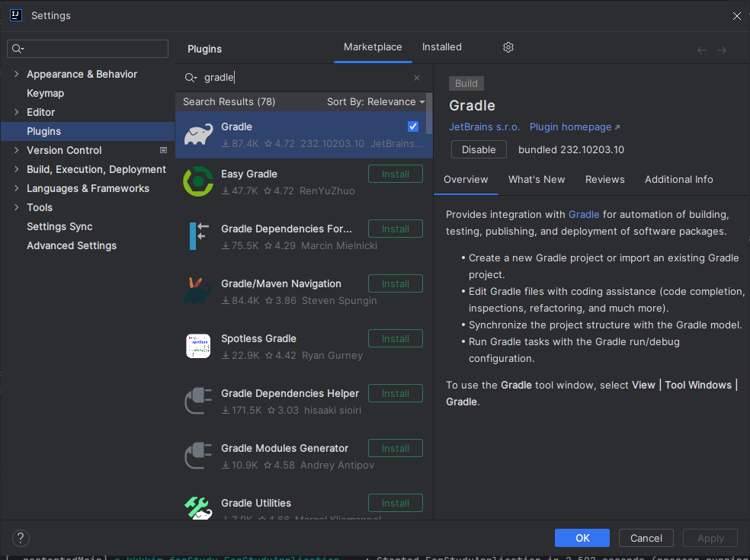Screen dimensions: 750x560
Task: Click the Gradle Dependencies Helper plug icon
Action: (x=198, y=401)
